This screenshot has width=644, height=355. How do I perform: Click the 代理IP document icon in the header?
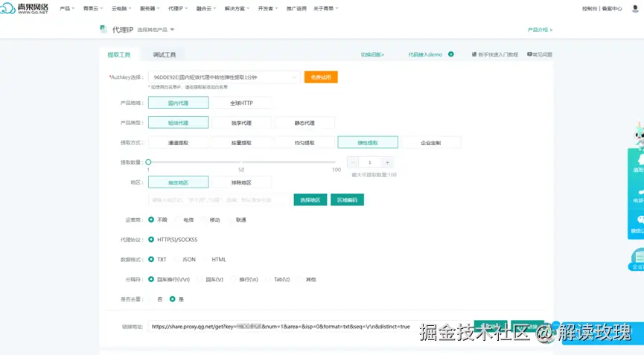coord(103,29)
